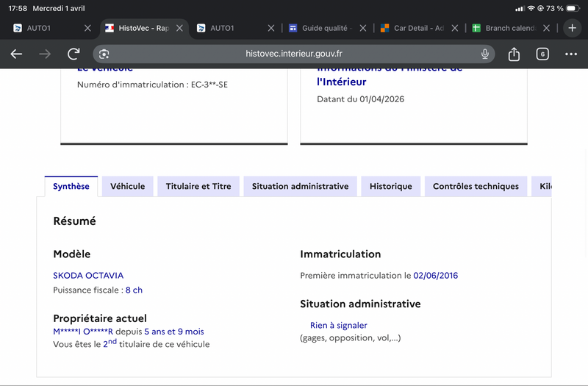The image size is (588, 386).
Task: Open the share sheet icon
Action: 514,54
